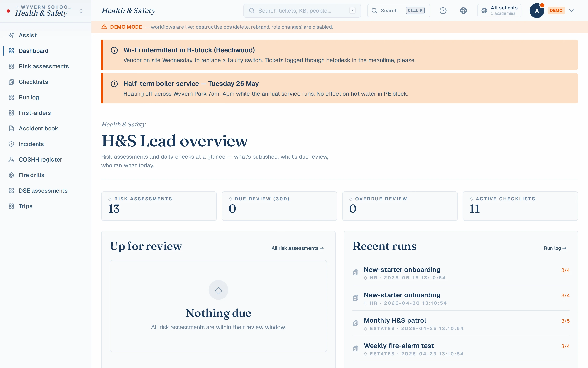Image resolution: width=588 pixels, height=368 pixels.
Task: Click the Fire drills flame icon
Action: pos(11,175)
